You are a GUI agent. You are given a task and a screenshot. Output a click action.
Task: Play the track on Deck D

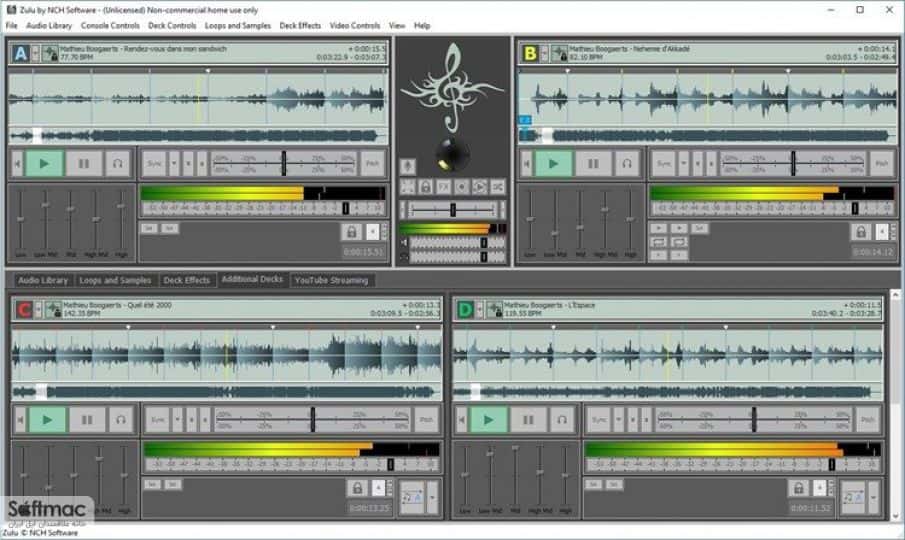(x=488, y=420)
